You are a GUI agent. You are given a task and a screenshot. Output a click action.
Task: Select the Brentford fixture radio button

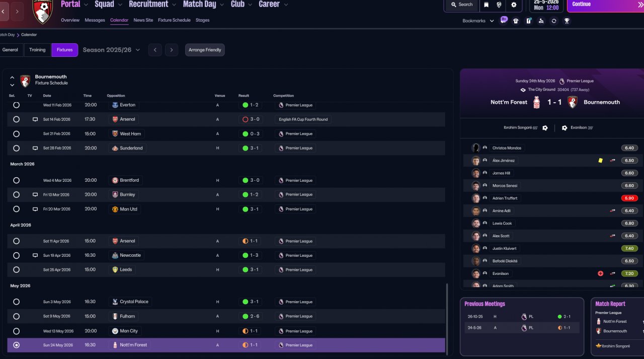click(x=16, y=180)
